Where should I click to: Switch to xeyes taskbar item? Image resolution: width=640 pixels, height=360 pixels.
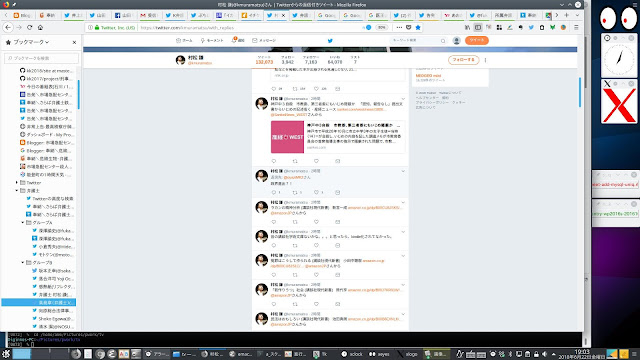point(379,354)
